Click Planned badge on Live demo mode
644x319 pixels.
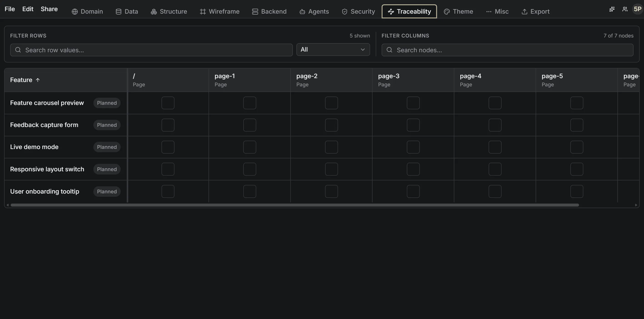(x=107, y=147)
